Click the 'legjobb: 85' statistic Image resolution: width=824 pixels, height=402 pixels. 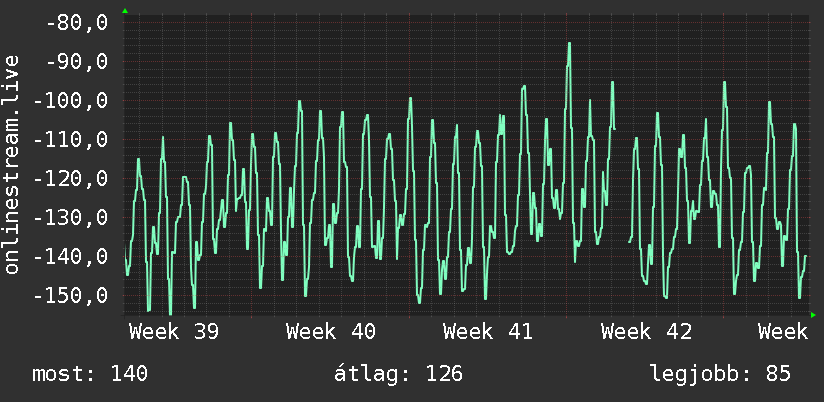click(x=720, y=374)
